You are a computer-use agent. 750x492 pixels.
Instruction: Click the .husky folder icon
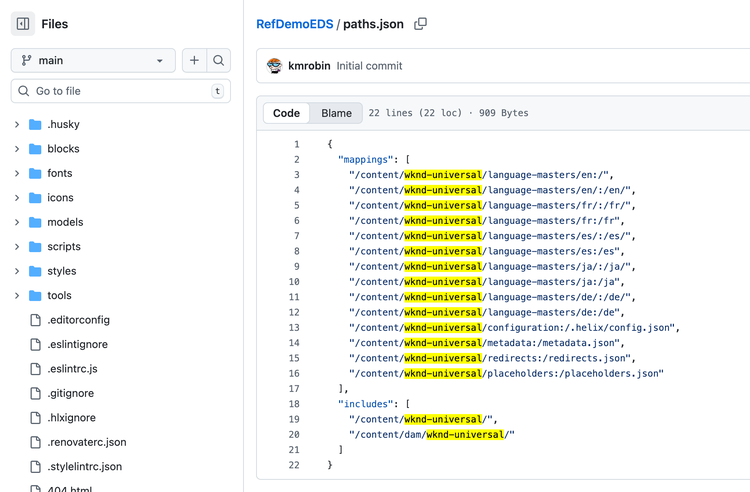(36, 125)
